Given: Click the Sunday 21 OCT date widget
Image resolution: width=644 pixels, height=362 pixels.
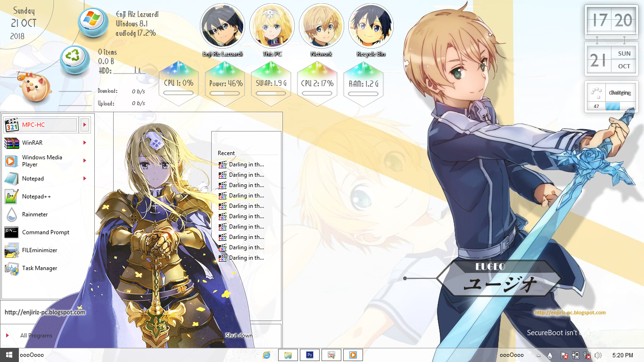Looking at the screenshot, I should [x=24, y=23].
